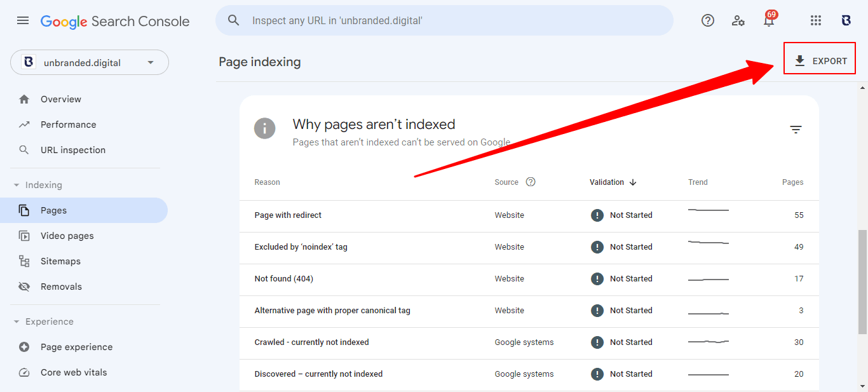868x392 pixels.
Task: Open Crawled - currently not indexed row
Action: [529, 343]
